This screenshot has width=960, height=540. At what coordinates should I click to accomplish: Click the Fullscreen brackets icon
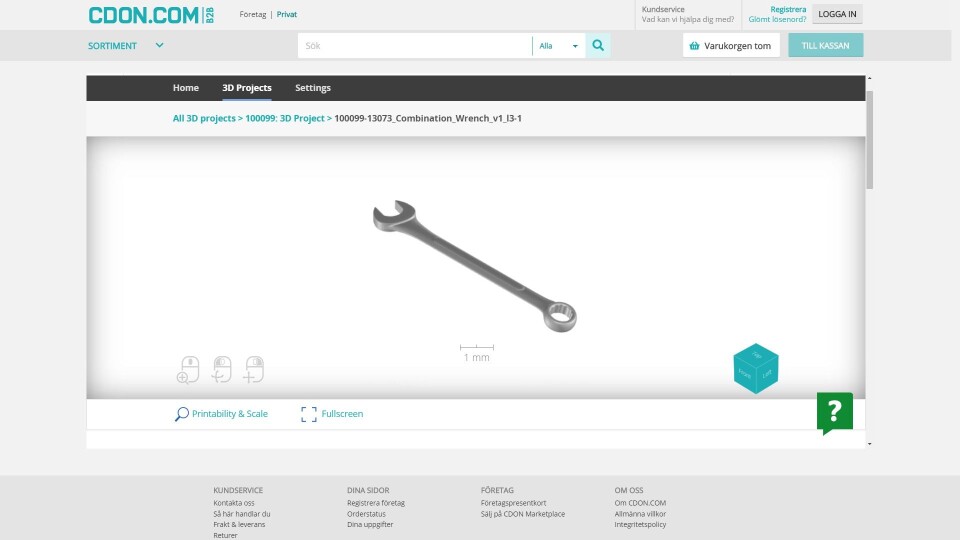(309, 414)
